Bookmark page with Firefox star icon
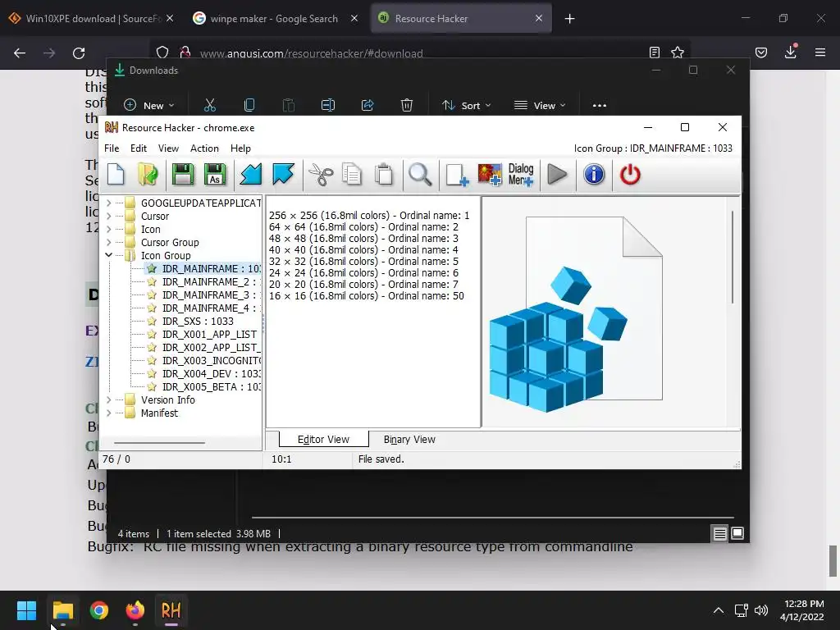 coord(677,52)
